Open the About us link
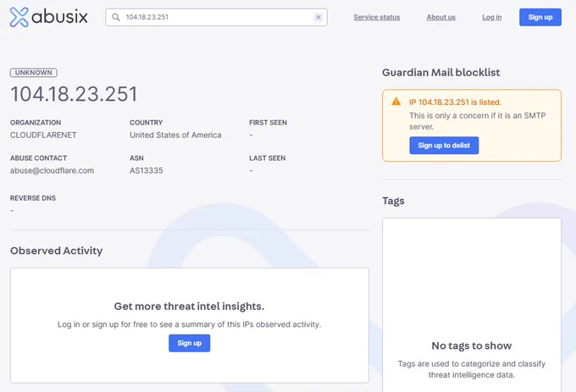Viewport: 576px width, 392px height. point(440,17)
